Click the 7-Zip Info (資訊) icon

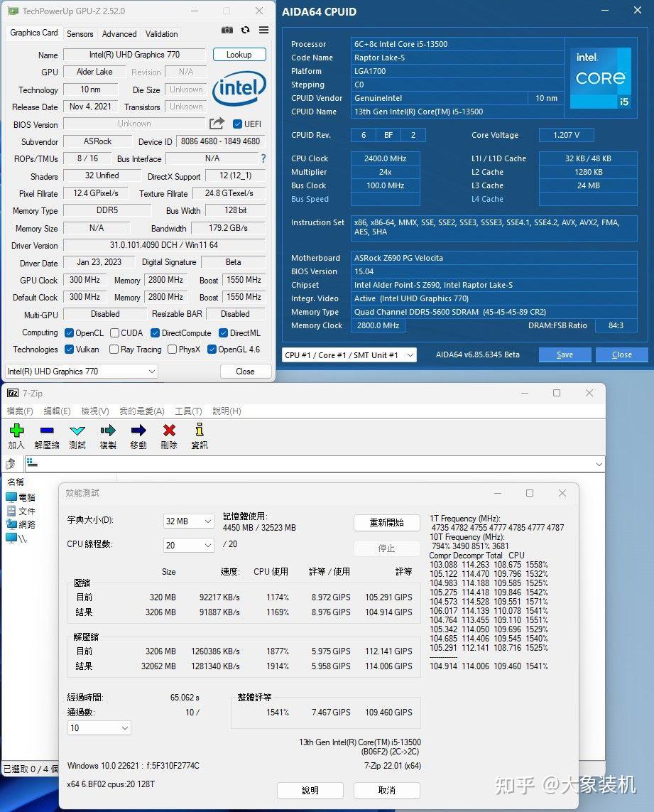click(200, 429)
